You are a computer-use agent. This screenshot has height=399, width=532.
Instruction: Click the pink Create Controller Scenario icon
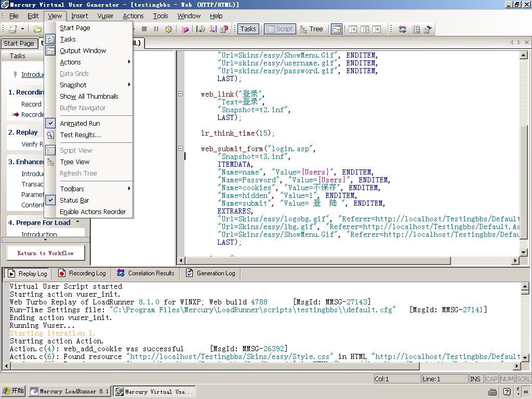click(185, 29)
